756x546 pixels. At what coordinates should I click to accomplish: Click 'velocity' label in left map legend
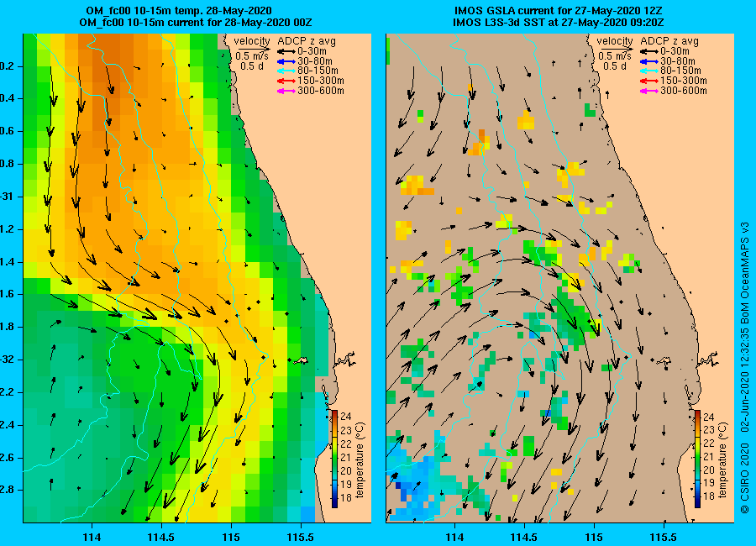click(252, 41)
